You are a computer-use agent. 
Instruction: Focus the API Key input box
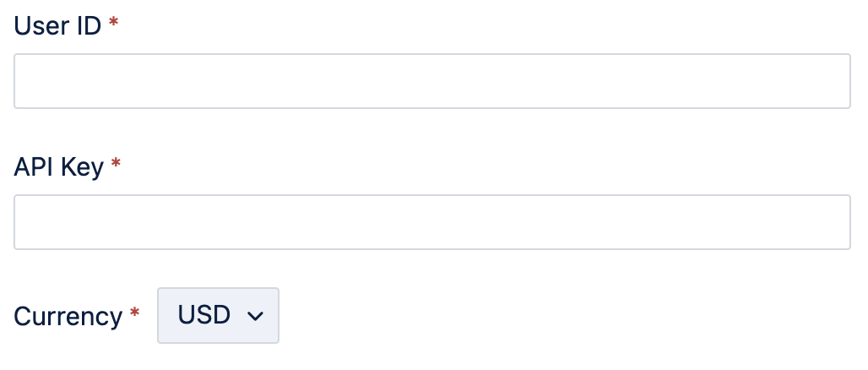431,222
